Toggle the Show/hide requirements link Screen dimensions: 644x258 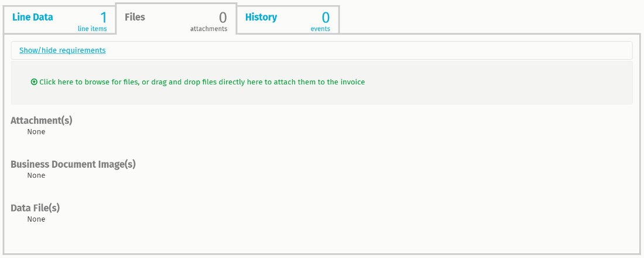pos(63,50)
